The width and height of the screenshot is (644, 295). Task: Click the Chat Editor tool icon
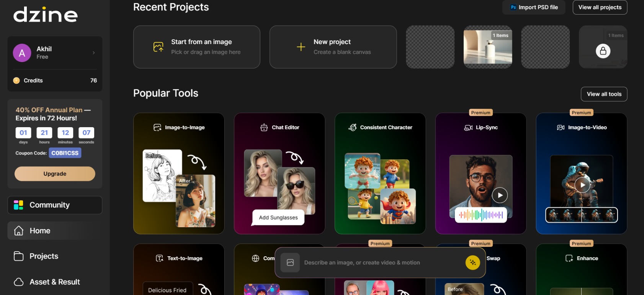(x=264, y=128)
